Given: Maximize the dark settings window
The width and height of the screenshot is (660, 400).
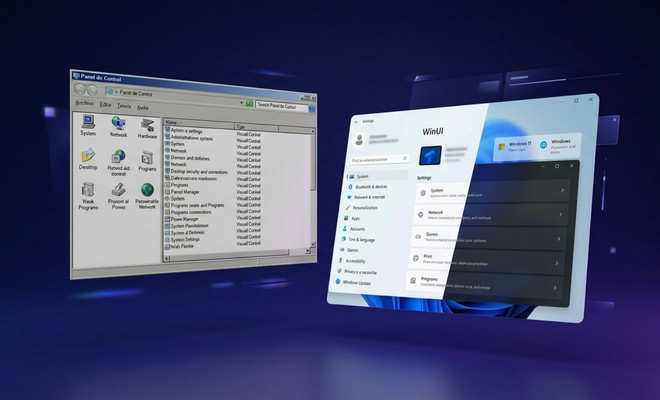Looking at the screenshot, I should click(557, 166).
